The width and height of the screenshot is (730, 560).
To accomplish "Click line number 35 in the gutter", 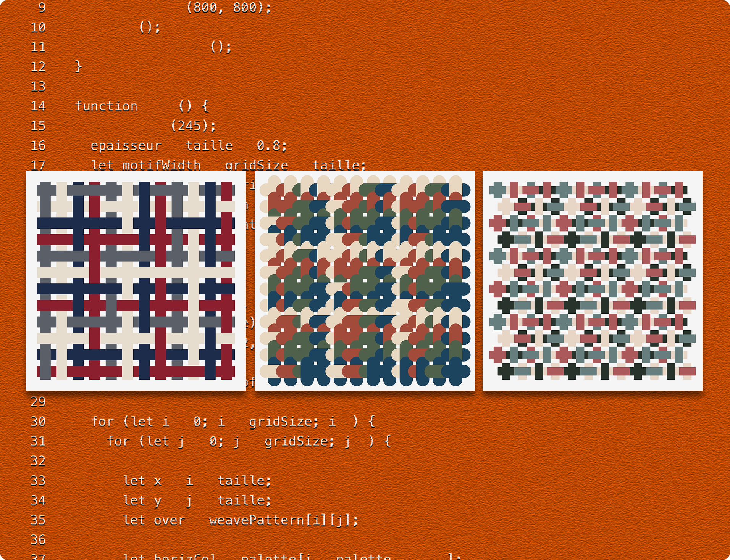I will [38, 520].
